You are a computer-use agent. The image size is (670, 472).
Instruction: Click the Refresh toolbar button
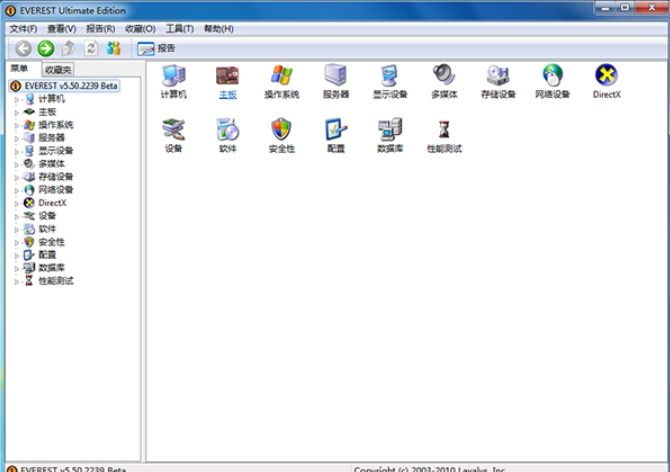[x=91, y=48]
